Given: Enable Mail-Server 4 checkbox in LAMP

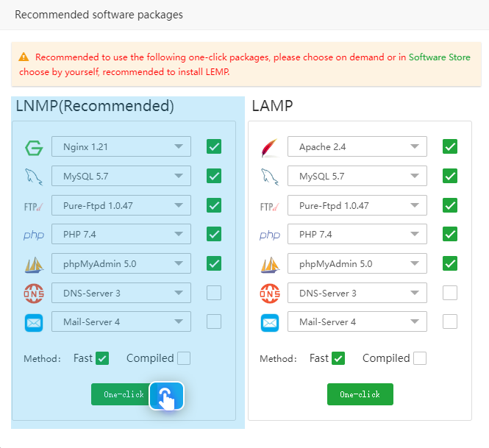Looking at the screenshot, I should (x=450, y=321).
